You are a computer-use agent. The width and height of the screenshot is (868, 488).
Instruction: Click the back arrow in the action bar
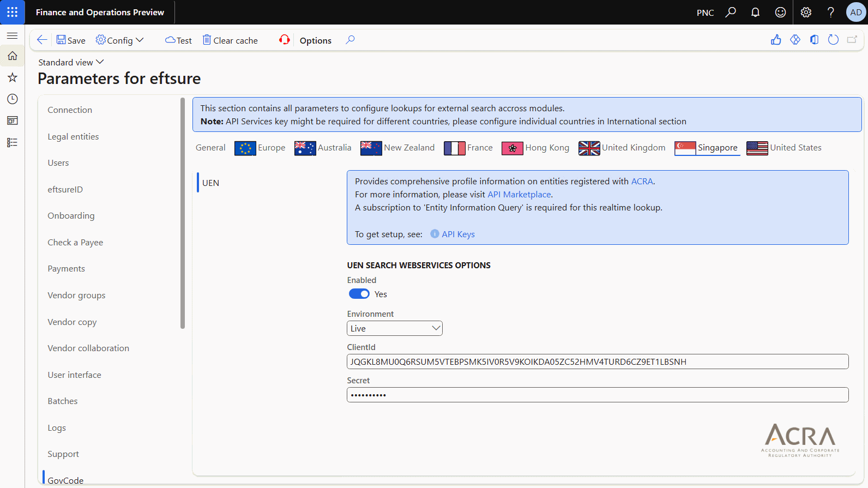(42, 40)
